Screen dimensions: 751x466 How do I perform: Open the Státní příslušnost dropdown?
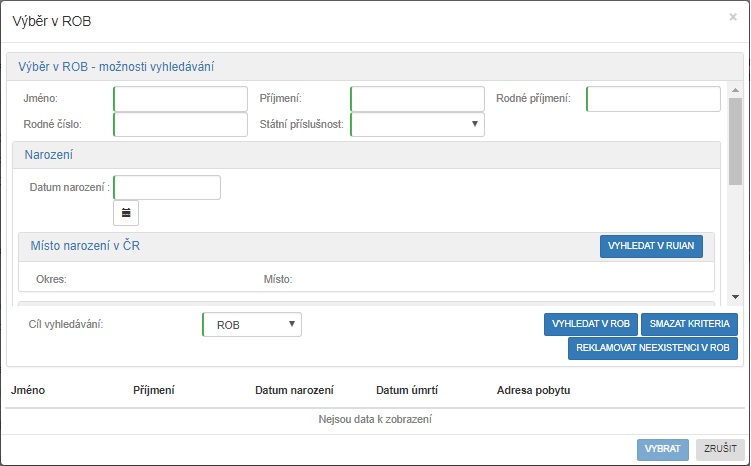417,124
